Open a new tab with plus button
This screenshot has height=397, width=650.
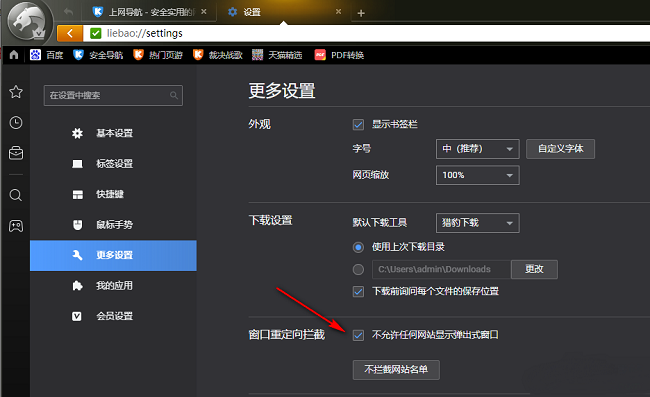pos(361,13)
